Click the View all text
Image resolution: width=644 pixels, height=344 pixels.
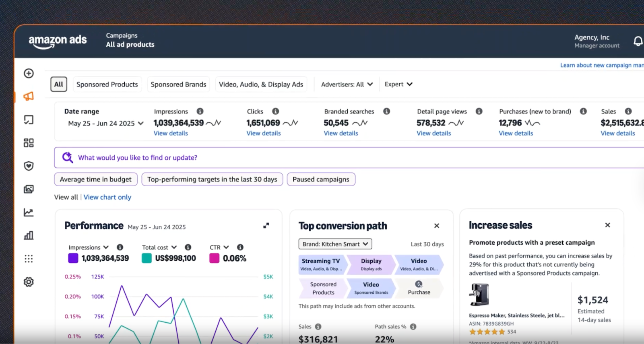pyautogui.click(x=66, y=197)
